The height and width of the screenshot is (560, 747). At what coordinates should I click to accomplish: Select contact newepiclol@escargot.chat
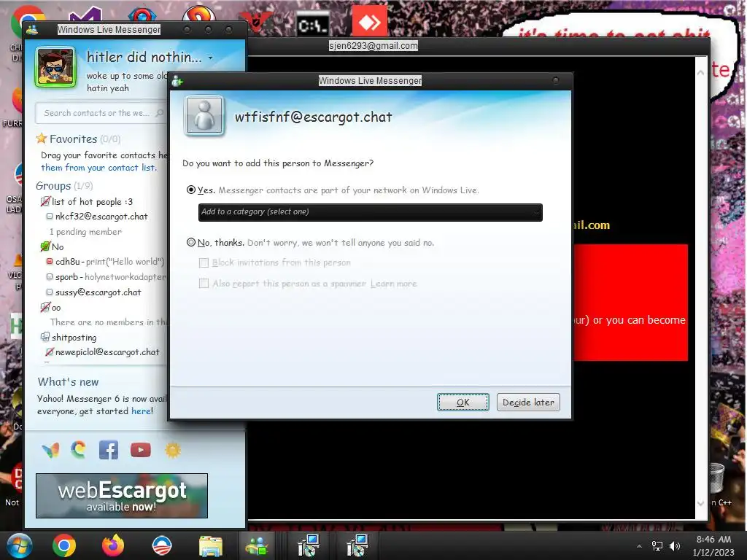click(x=107, y=352)
